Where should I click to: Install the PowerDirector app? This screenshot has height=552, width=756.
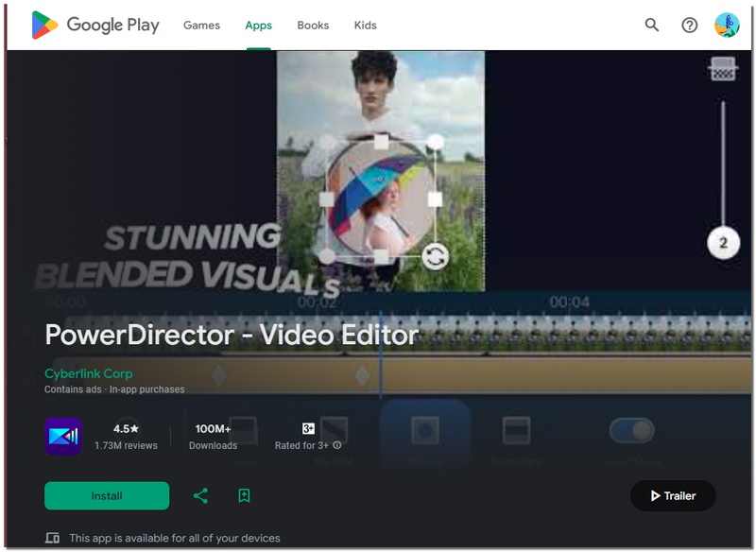106,495
